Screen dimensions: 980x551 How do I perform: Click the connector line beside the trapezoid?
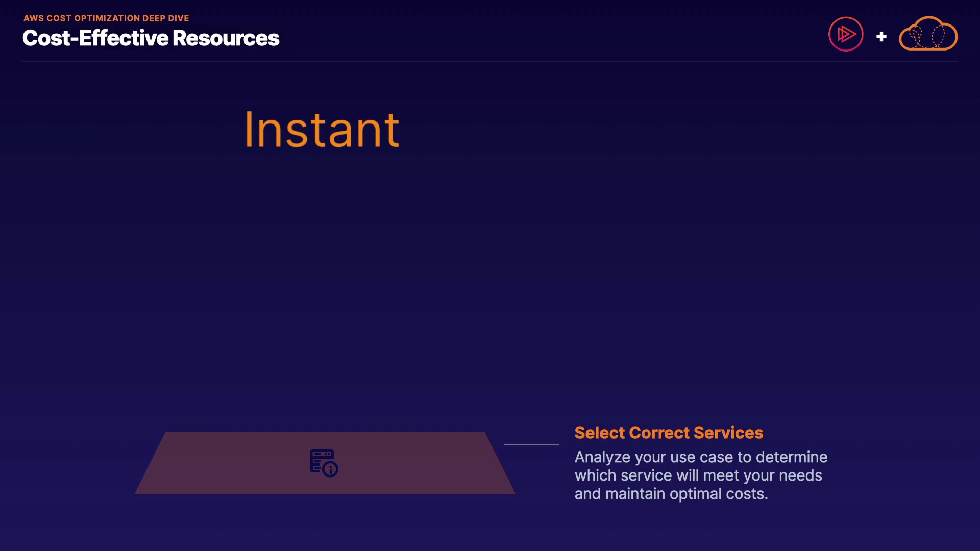click(x=531, y=444)
